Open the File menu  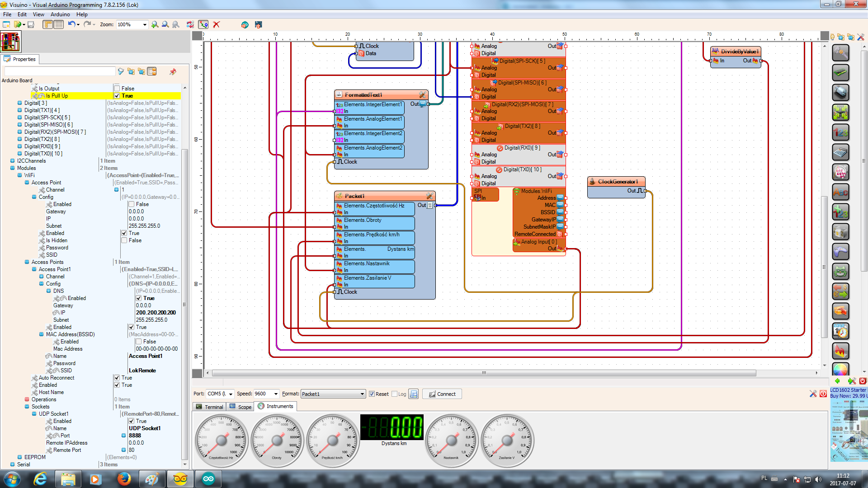[x=7, y=14]
